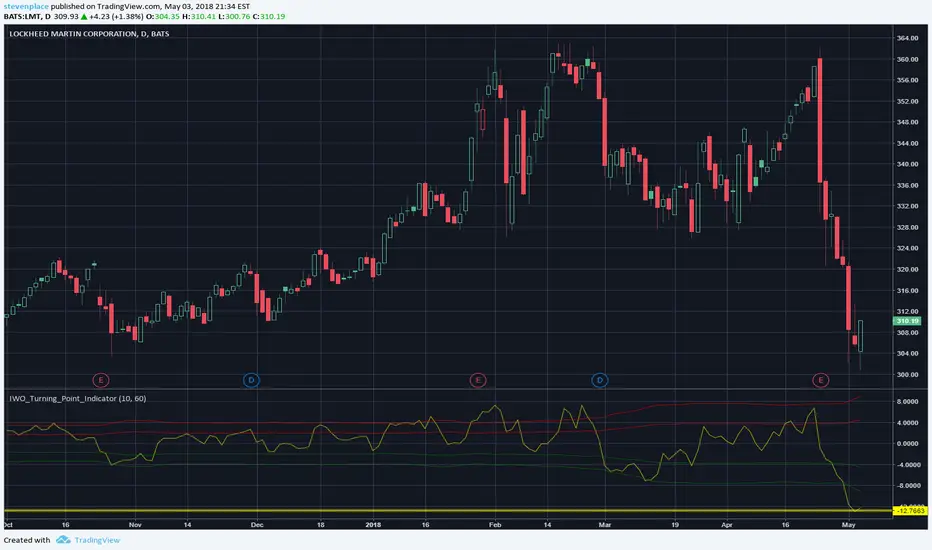Click the BATS:LMT, D symbol text
The image size is (932, 550).
[27, 16]
